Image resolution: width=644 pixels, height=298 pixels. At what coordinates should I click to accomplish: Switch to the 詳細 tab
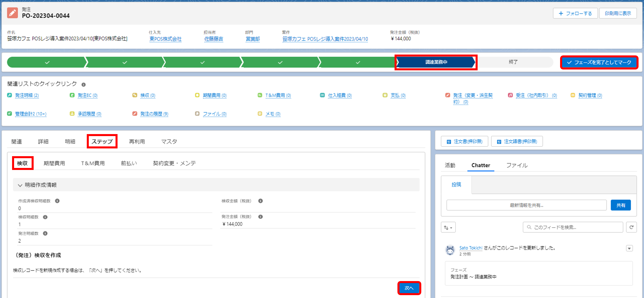click(x=43, y=142)
